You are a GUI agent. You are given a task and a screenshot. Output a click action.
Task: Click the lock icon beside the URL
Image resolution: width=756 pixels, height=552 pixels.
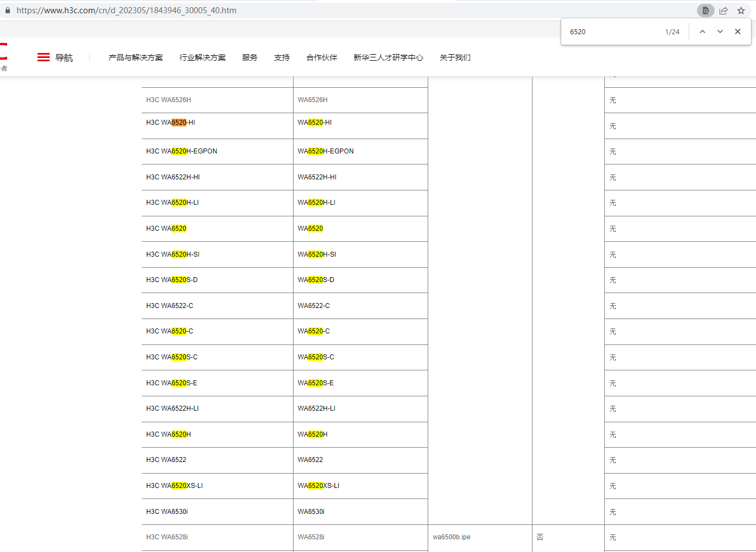[x=8, y=10]
